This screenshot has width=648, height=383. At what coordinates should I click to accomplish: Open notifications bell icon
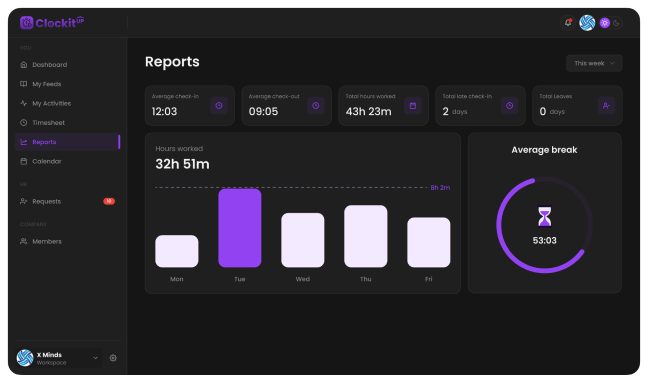[568, 23]
